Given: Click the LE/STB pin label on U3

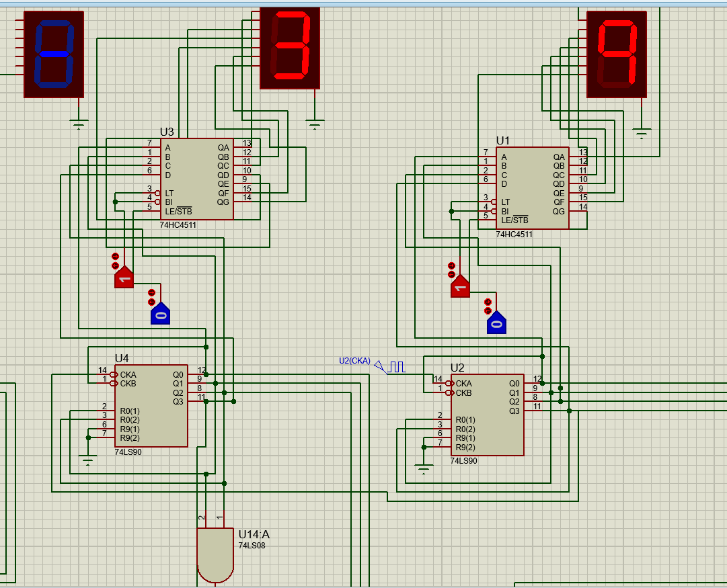Looking at the screenshot, I should click(178, 211).
